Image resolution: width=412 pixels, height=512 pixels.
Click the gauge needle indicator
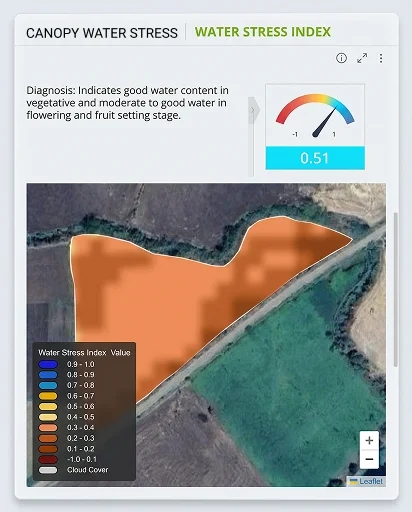pos(325,122)
